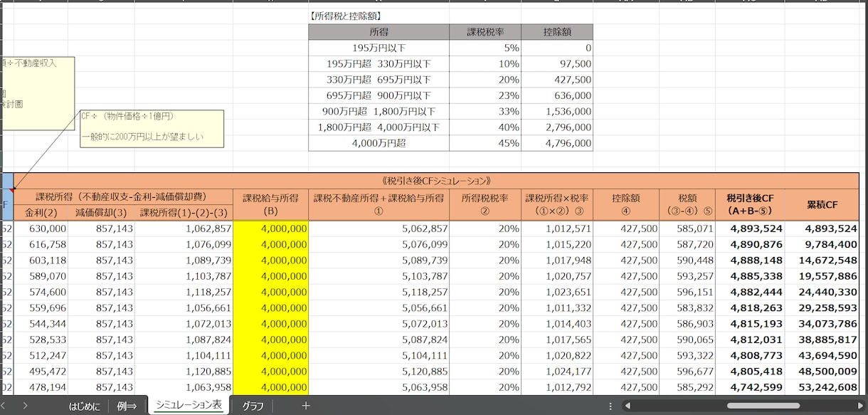Click the 課税税率 header in the tax table
This screenshot has height=415, width=868.
(485, 32)
